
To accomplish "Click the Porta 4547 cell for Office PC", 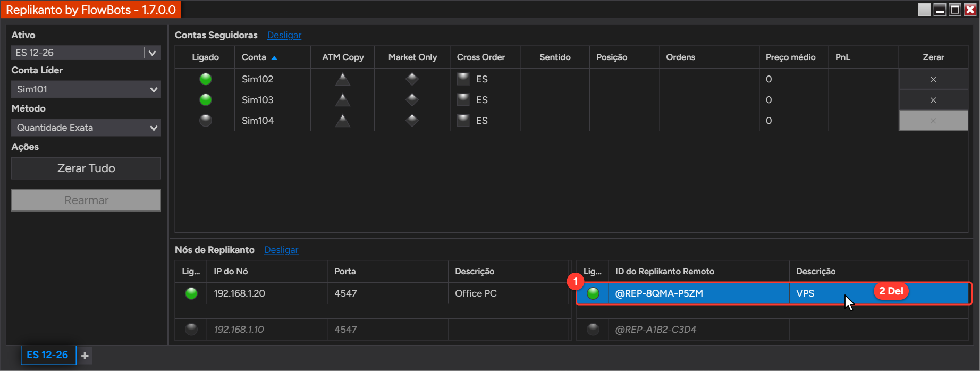I will click(x=388, y=293).
